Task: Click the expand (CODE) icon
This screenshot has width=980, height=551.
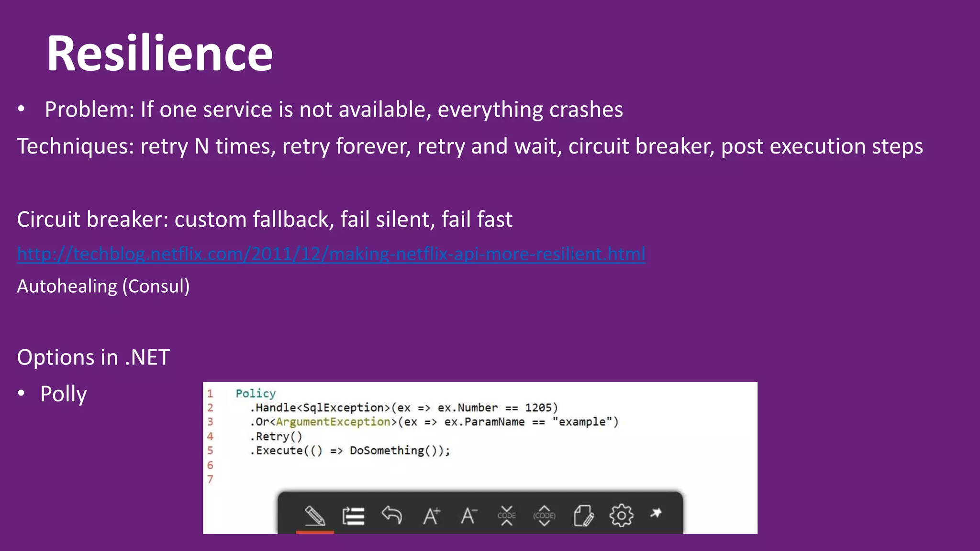Action: (545, 516)
